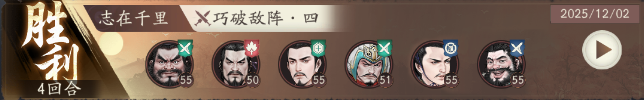Click blue crossed-blades badge on laughing general

pos(517,48)
